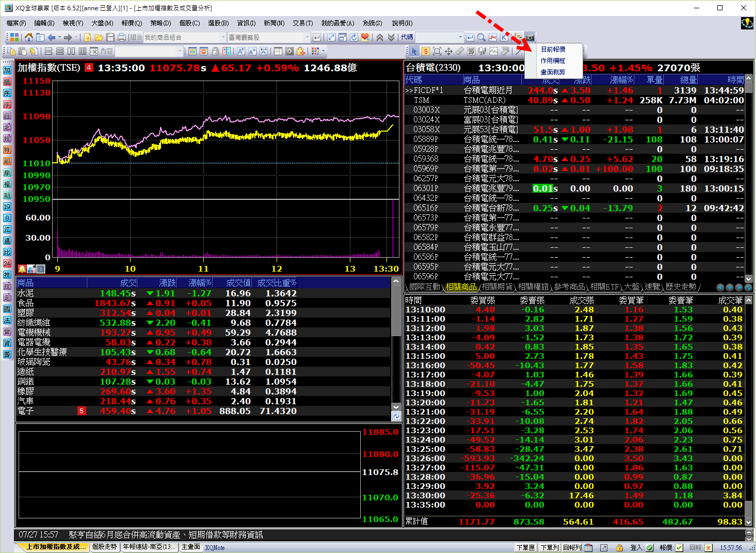Click the blue back arrow icon

51,37
